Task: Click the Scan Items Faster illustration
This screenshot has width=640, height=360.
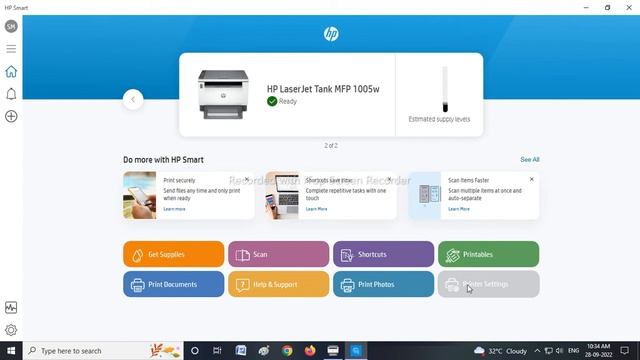Action: click(424, 196)
